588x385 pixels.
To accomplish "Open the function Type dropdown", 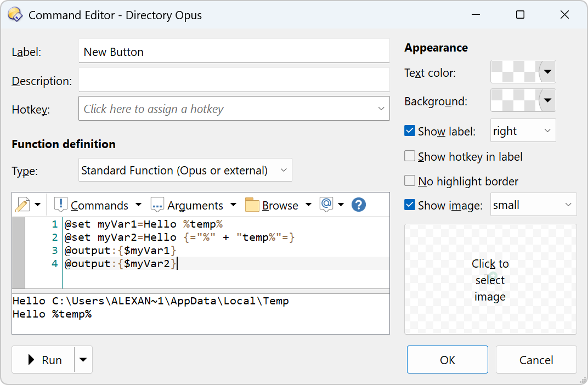I will (185, 170).
